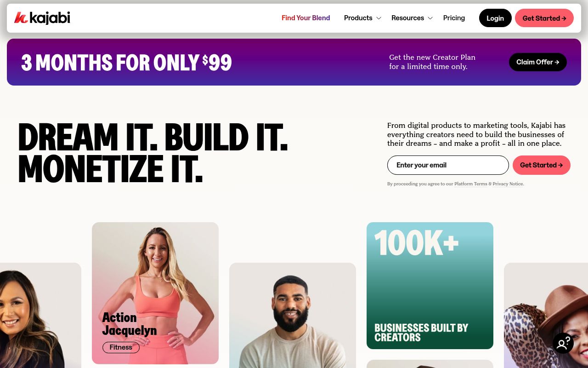Claim the Creator Plan offer
This screenshot has width=588, height=368.
pos(538,62)
